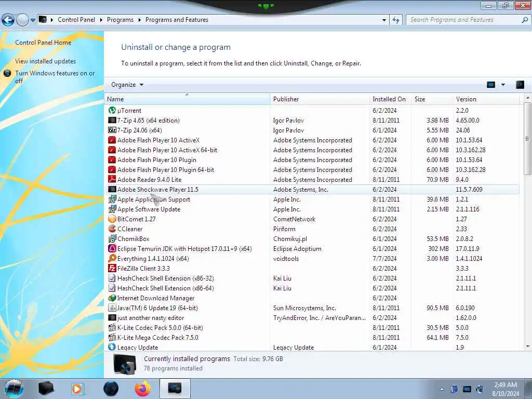Select the Legacy Update icon

coord(112,347)
